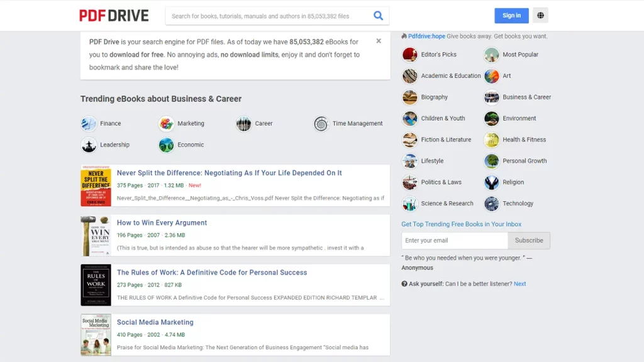The height and width of the screenshot is (362, 644).
Task: Click the Personal Growth icon
Action: click(492, 162)
